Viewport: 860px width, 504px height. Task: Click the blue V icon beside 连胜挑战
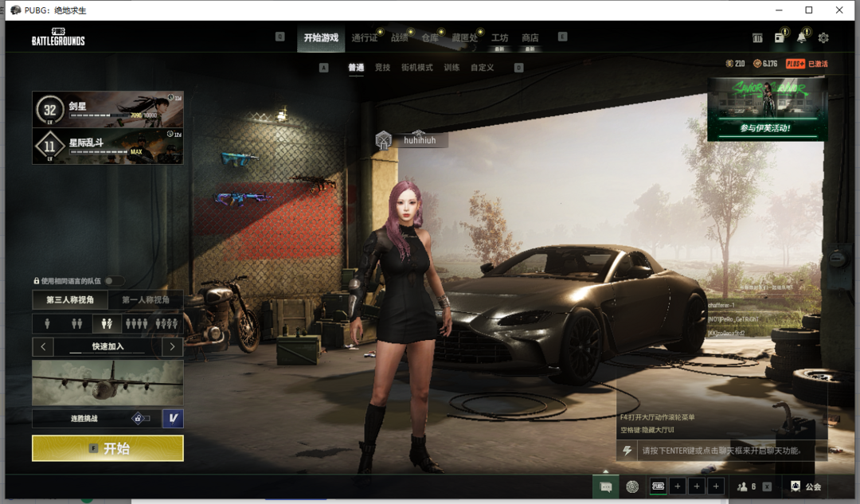(173, 418)
